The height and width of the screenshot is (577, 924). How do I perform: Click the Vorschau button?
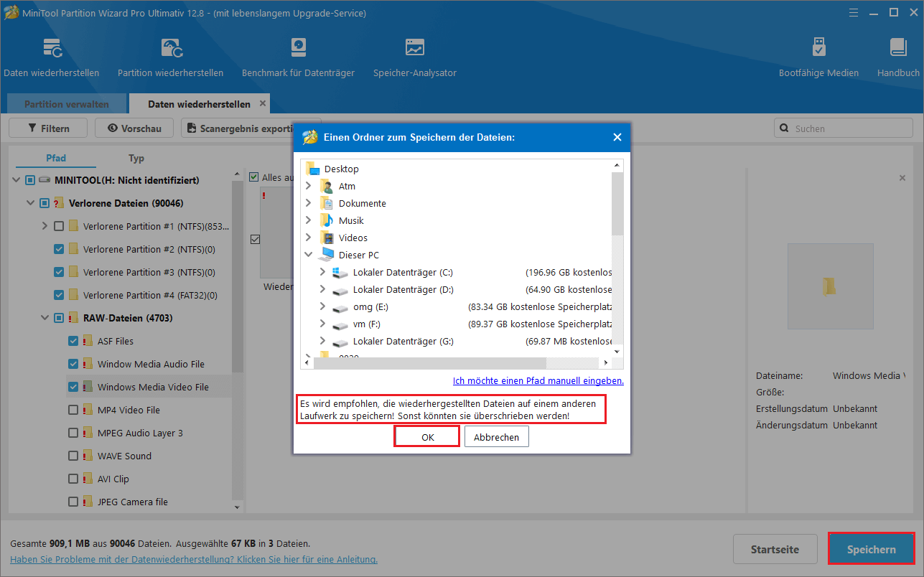coord(134,128)
